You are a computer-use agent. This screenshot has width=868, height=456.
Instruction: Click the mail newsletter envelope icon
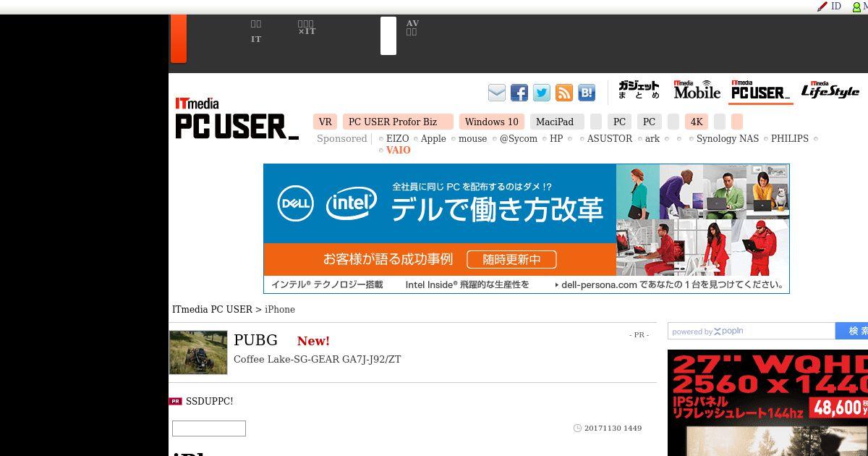coord(497,93)
